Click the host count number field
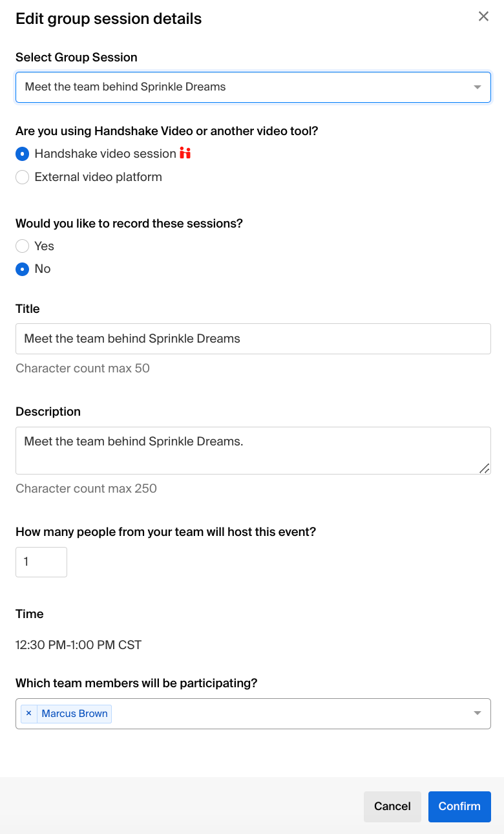The image size is (504, 834). [41, 562]
